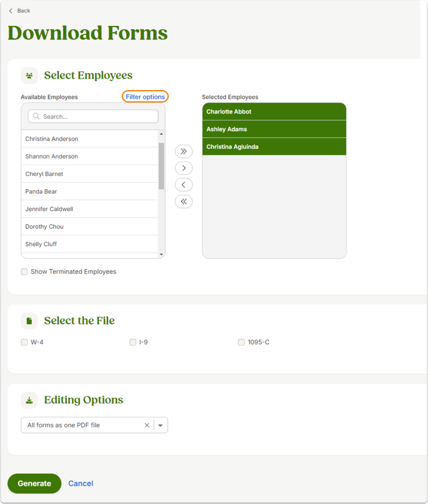428x504 pixels.
Task: Select Jennifer Caldwell in available list
Action: tap(90, 209)
